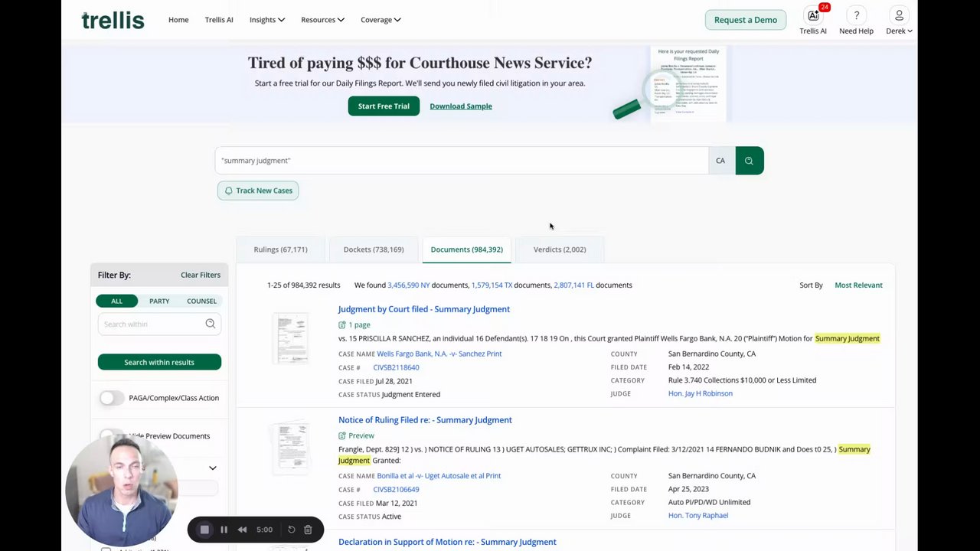Image resolution: width=980 pixels, height=551 pixels.
Task: Click the search-within magnifier icon
Action: (210, 324)
